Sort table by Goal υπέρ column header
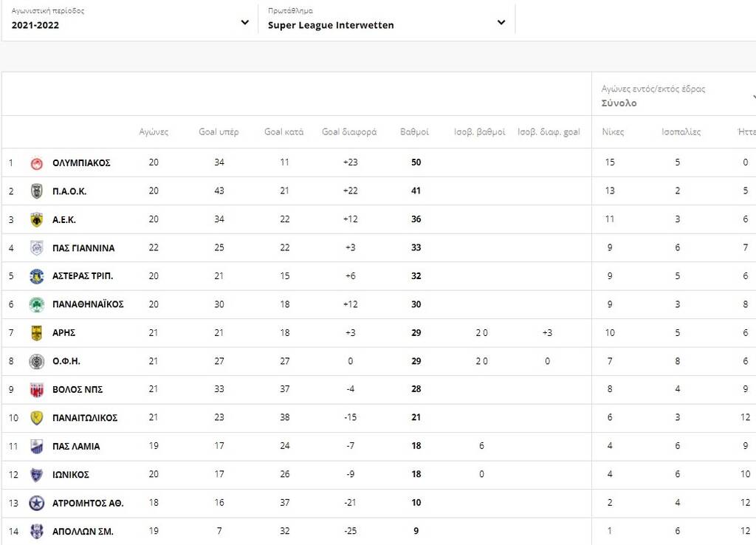The height and width of the screenshot is (545, 756). tap(219, 131)
